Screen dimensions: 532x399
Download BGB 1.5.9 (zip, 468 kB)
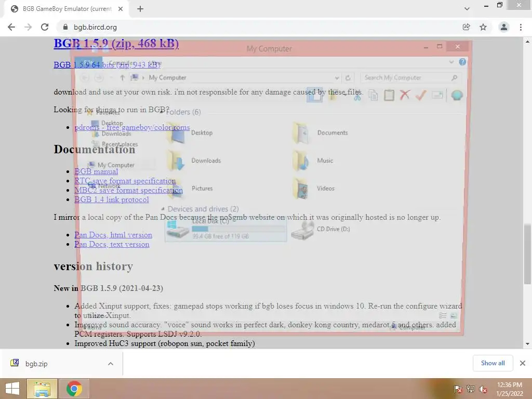coord(116,44)
